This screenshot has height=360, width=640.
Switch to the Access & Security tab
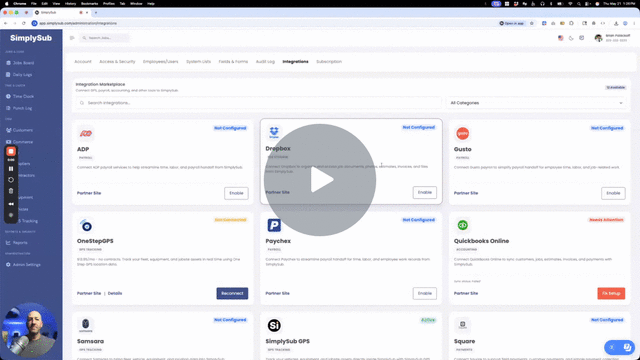117,62
